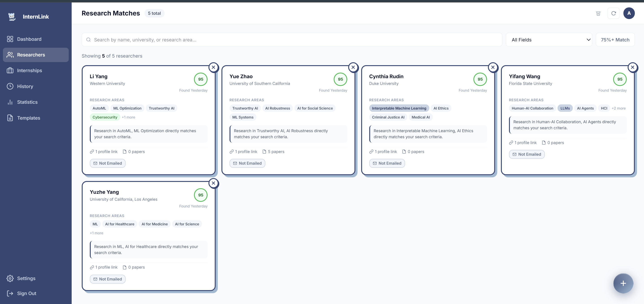Open the user avatar menu
The image size is (644, 304).
click(x=629, y=13)
